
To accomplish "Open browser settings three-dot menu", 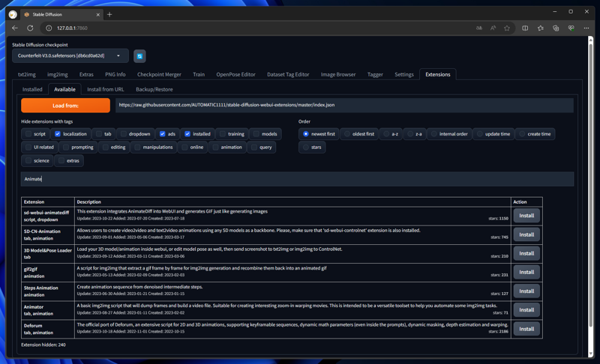I will coord(586,28).
